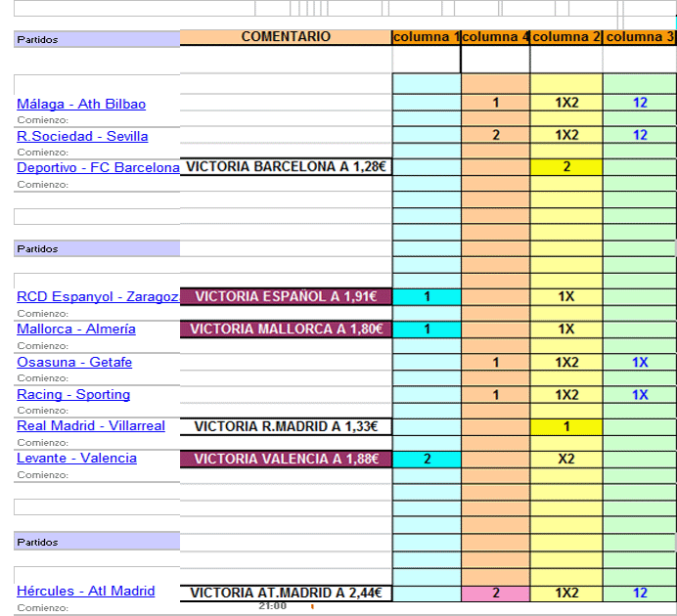Select the columna 2 header cell
Viewport: 677px width, 616px height.
(566, 37)
